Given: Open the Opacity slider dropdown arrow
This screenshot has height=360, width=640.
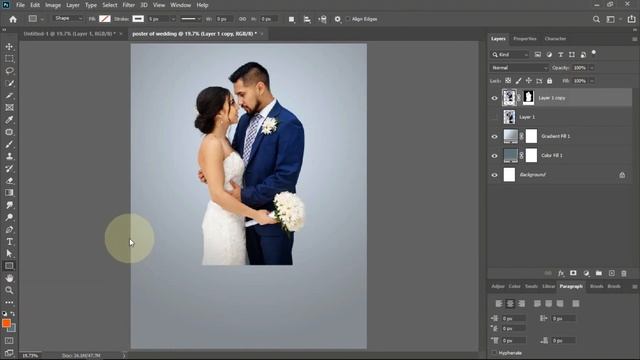Looking at the screenshot, I should click(x=591, y=68).
